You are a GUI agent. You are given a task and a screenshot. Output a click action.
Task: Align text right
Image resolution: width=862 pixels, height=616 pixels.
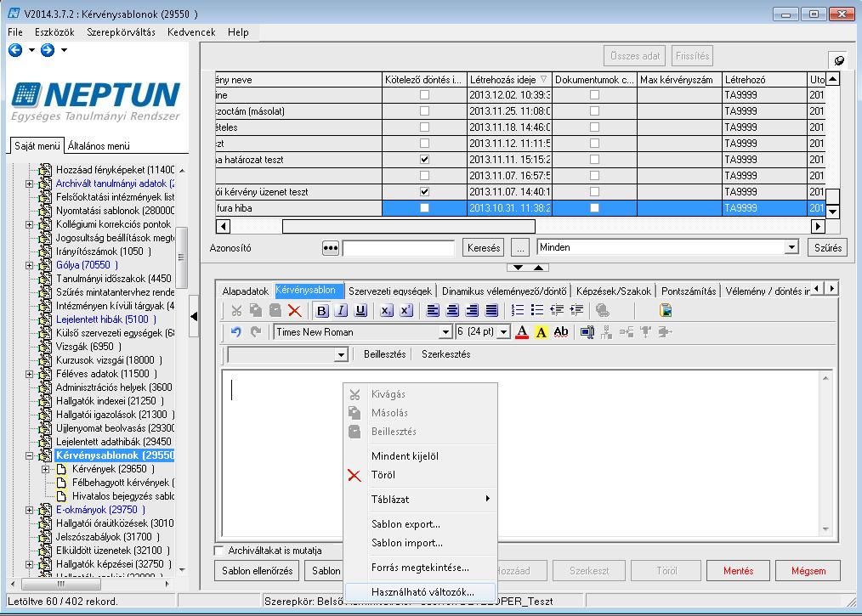pos(472,310)
